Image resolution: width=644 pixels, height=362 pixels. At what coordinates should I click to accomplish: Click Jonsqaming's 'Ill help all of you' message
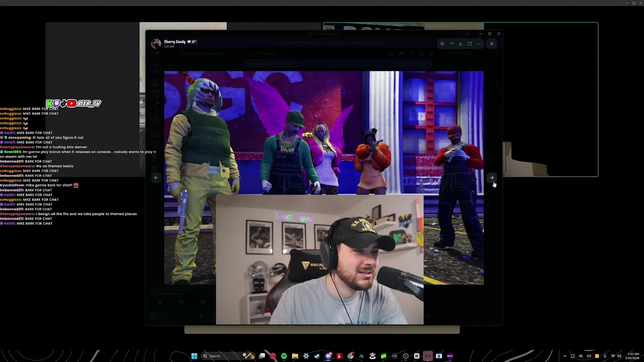[x=42, y=137]
